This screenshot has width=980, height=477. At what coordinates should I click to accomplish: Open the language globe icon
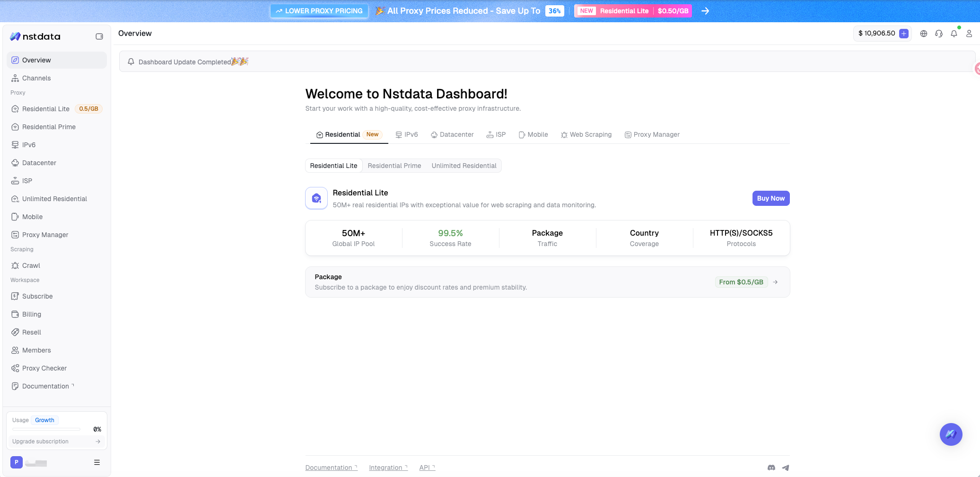pos(924,34)
